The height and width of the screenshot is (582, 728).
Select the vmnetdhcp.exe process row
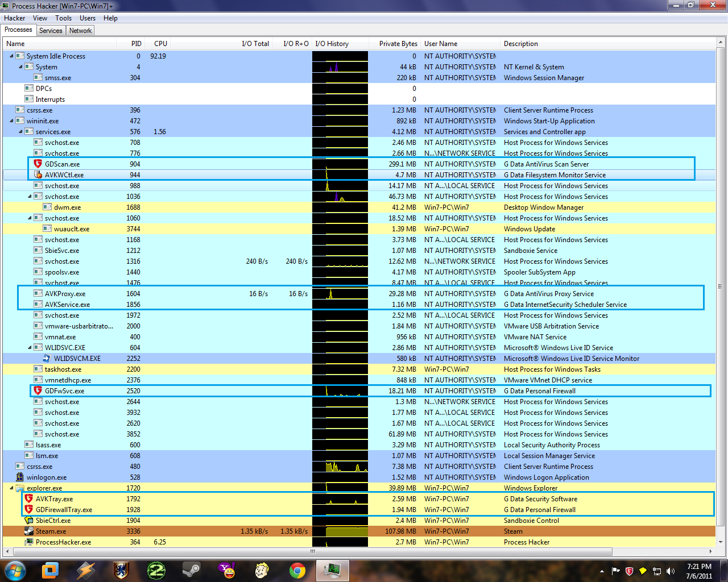point(359,380)
